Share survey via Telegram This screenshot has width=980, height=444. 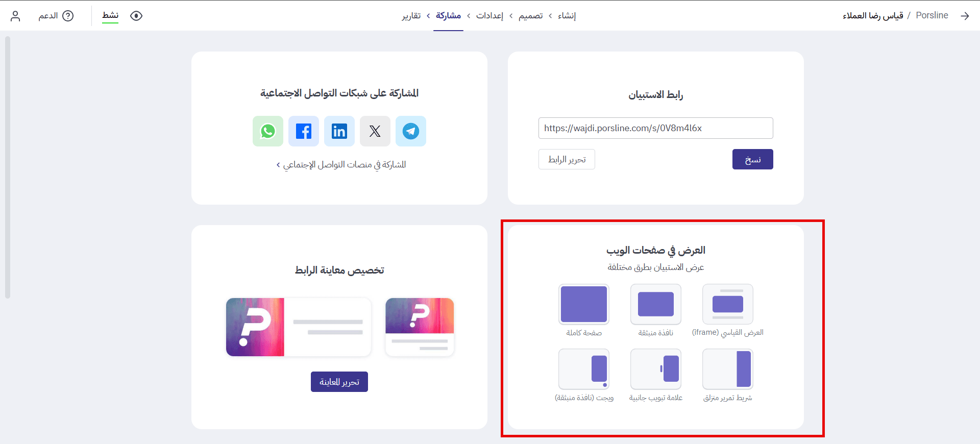[411, 131]
